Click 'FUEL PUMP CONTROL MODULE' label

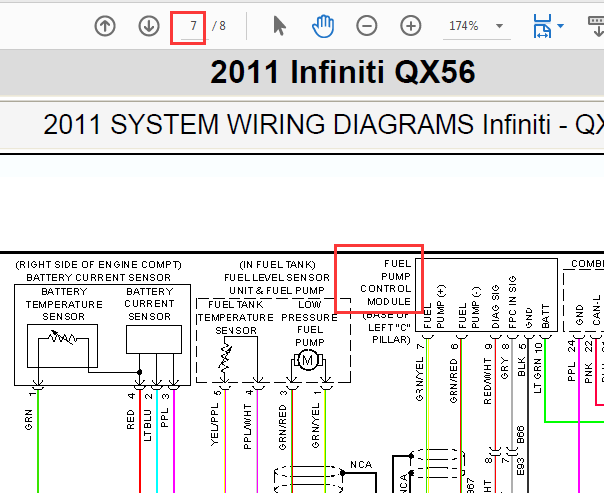(386, 283)
